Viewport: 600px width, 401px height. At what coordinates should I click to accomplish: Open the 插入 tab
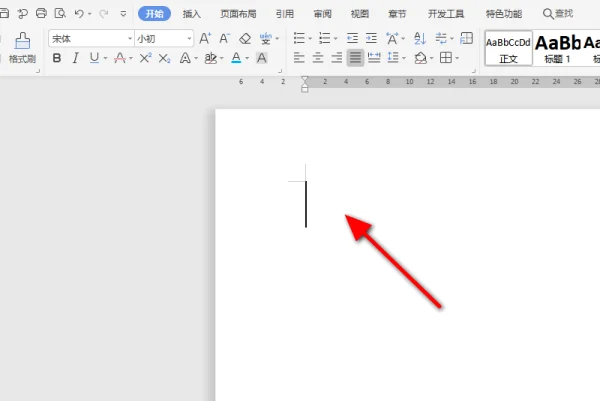coord(191,14)
